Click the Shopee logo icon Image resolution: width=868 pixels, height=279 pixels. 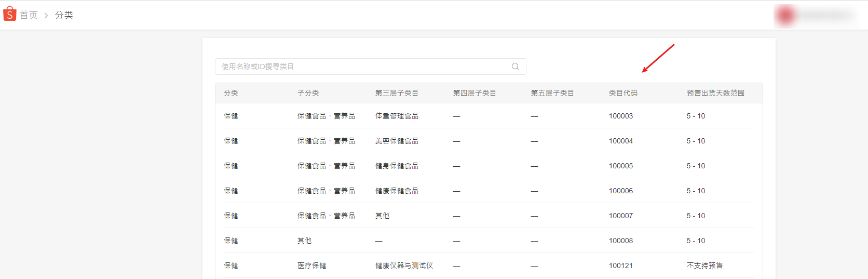pyautogui.click(x=9, y=14)
